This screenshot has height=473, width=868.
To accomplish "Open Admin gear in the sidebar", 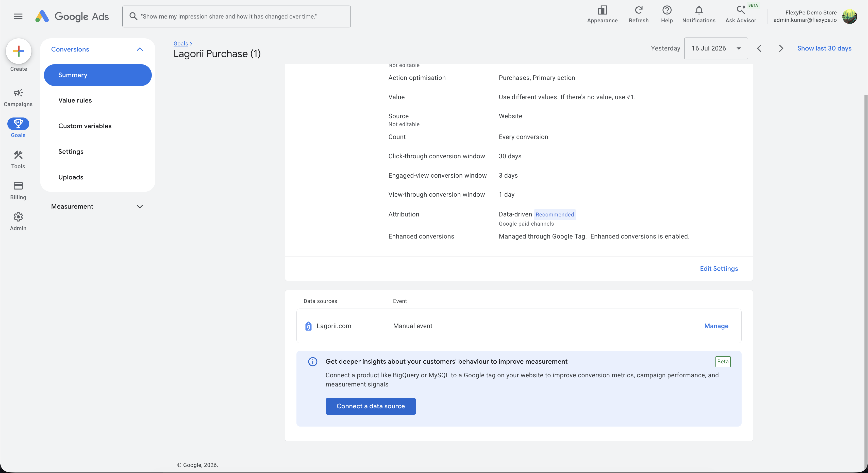I will coord(18,222).
